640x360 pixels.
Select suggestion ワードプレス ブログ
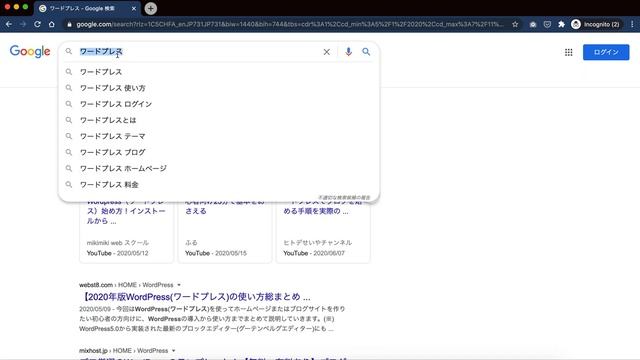click(219, 152)
